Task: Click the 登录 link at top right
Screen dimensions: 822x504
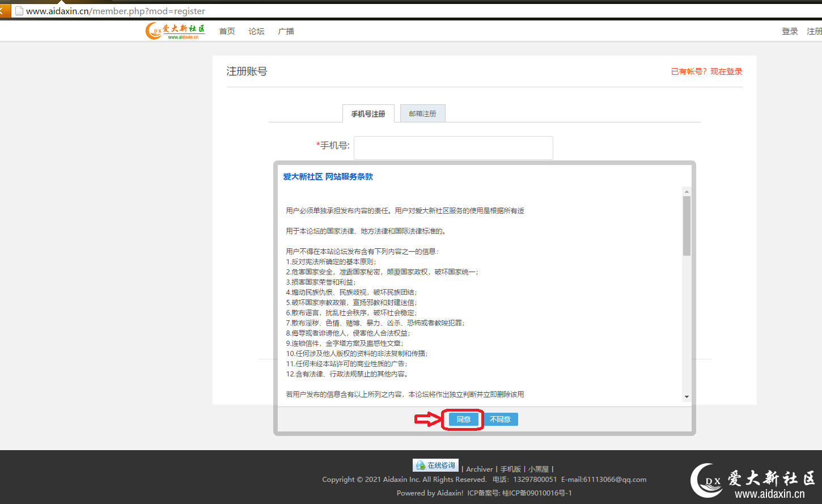Action: click(790, 31)
